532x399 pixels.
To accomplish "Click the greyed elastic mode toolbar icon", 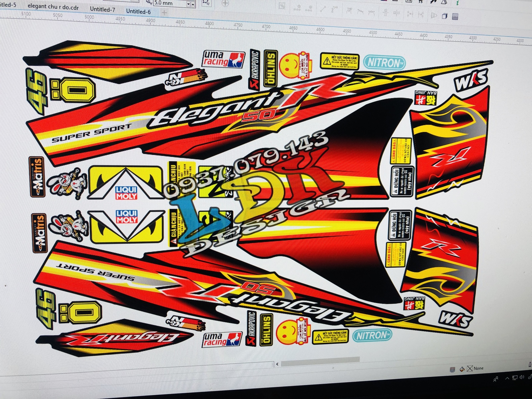I will click(434, 15).
